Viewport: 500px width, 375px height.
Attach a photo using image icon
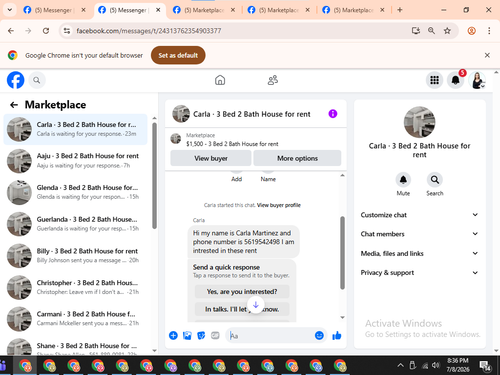187,335
